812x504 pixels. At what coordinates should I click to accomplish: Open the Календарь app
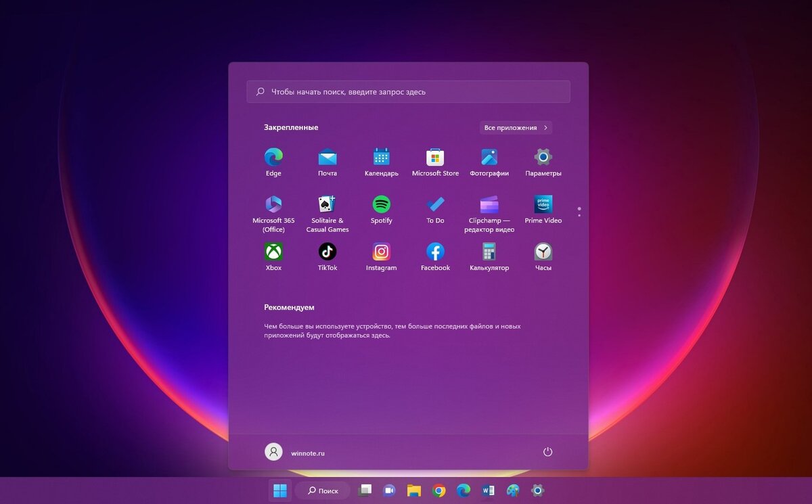[382, 162]
